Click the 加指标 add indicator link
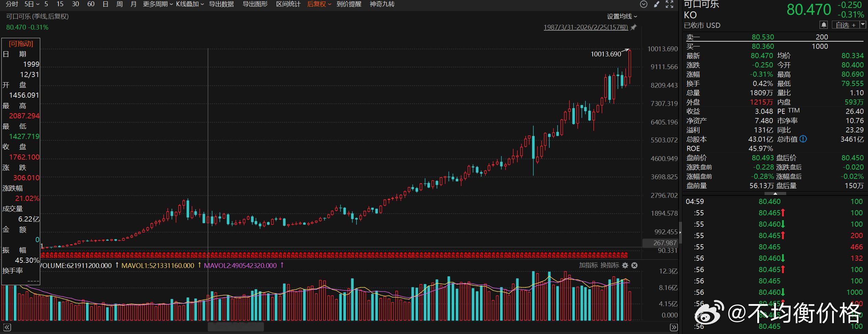868x334 pixels. (589, 265)
